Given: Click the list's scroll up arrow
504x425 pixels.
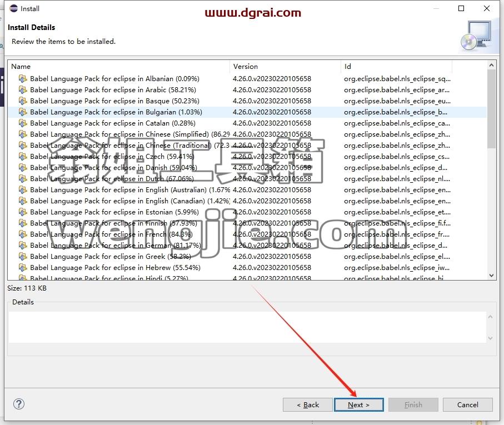Looking at the screenshot, I should [491, 65].
